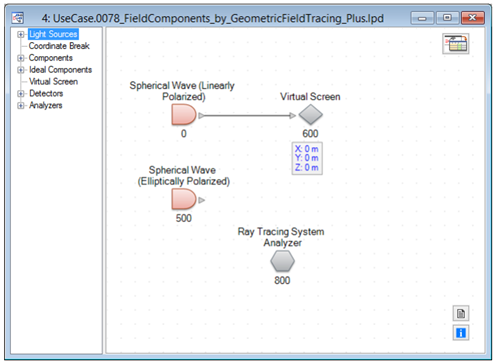Click the light path diagram icon in title bar
This screenshot has width=496, height=362.
pos(18,18)
